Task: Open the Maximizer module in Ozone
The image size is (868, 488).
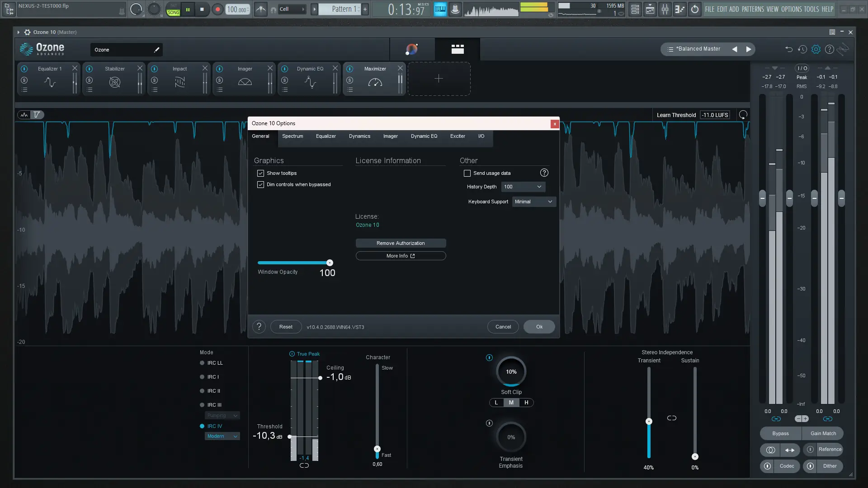Action: coord(375,69)
